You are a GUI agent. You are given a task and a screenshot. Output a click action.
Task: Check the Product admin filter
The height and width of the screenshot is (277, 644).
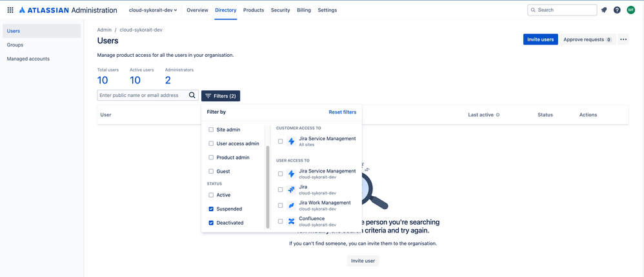(x=211, y=158)
